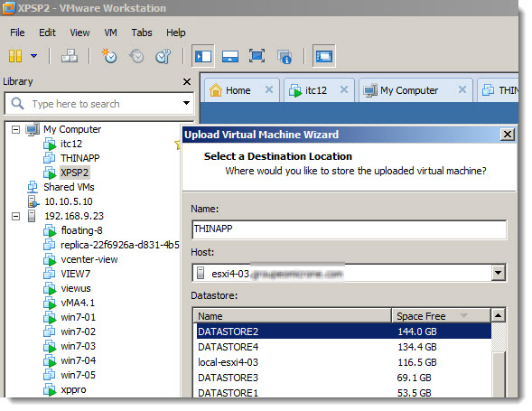Sort datastores by Space Free column
This screenshot has height=411, width=532.
coord(441,316)
